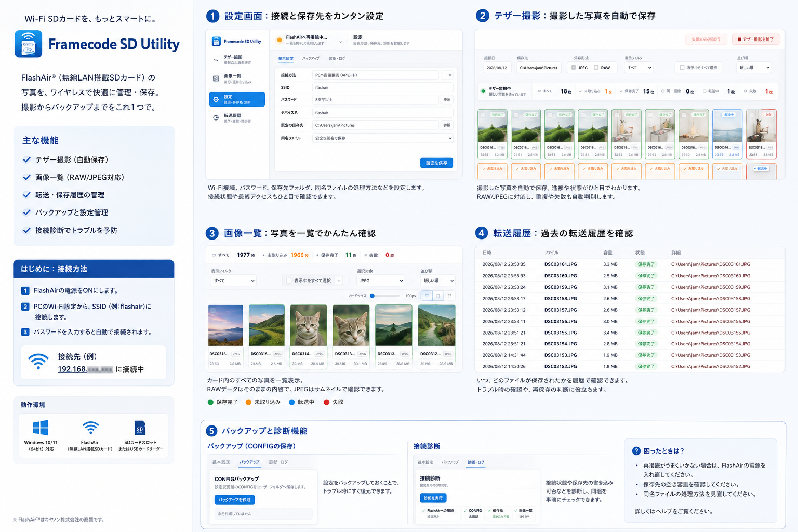Image resolution: width=798 pixels, height=532 pixels.
Task: Click the question mark icon beside 困ったときは？
Action: pyautogui.click(x=636, y=451)
